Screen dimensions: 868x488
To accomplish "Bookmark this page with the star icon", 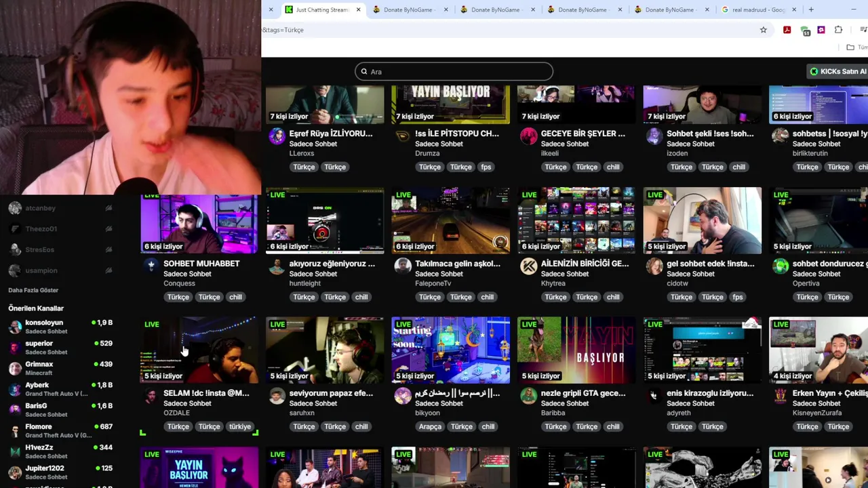I will pyautogui.click(x=763, y=30).
